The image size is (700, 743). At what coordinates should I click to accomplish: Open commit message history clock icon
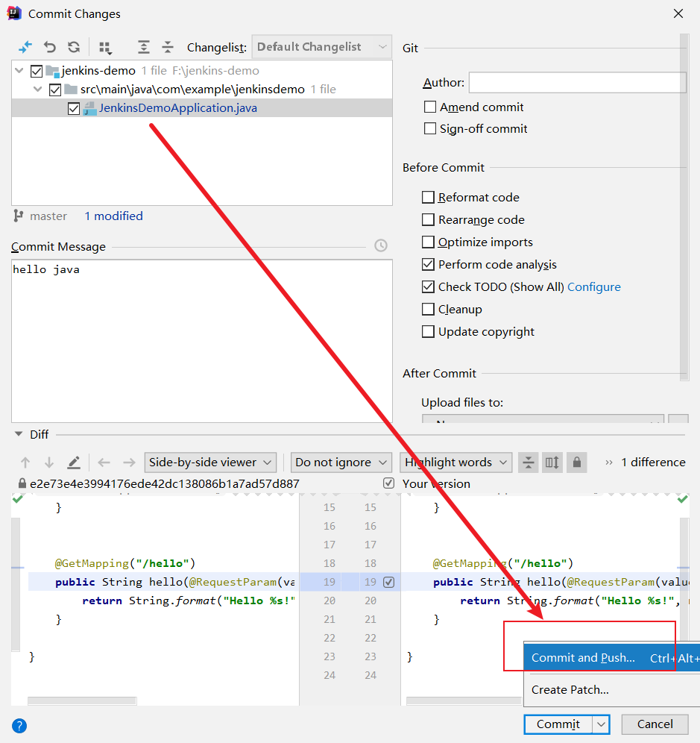coord(381,246)
